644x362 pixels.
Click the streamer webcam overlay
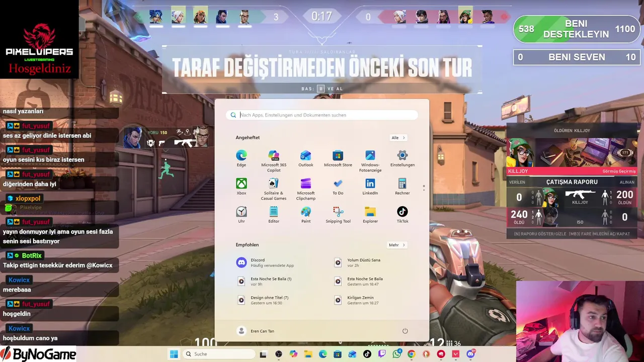pos(580,321)
